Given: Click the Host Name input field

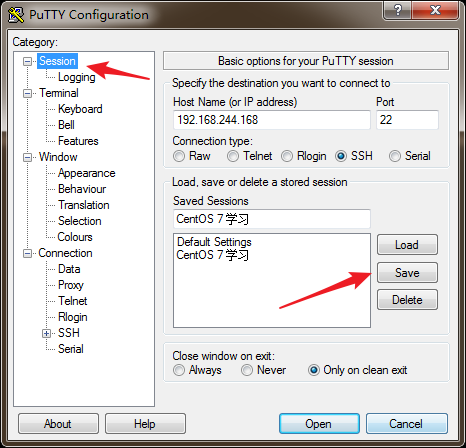Looking at the screenshot, I should click(x=272, y=120).
